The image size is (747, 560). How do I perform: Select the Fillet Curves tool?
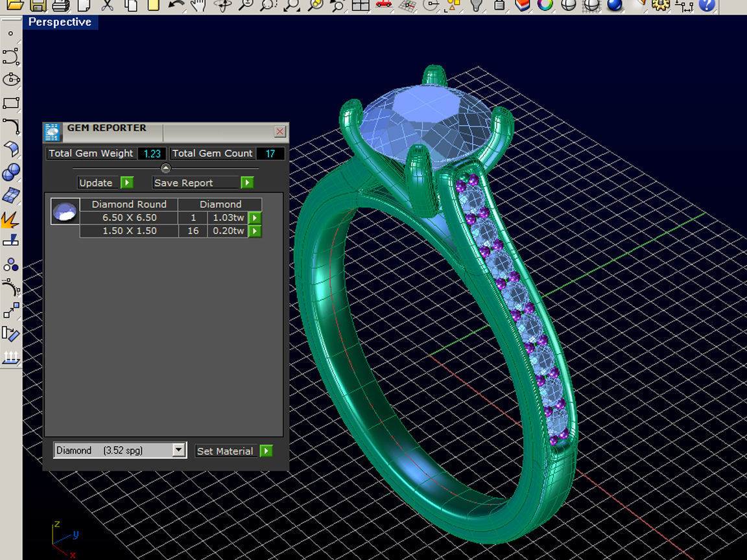click(x=10, y=126)
